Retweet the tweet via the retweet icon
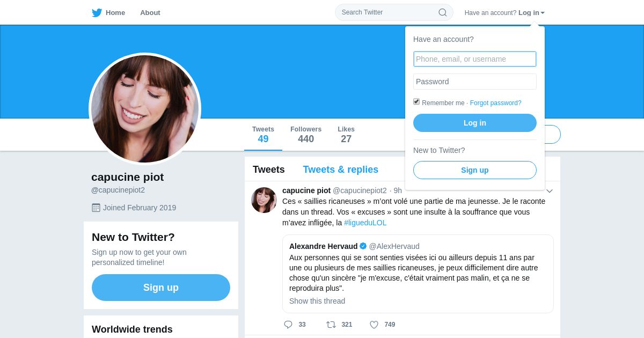Screen dimensions: 644x338 [331, 325]
